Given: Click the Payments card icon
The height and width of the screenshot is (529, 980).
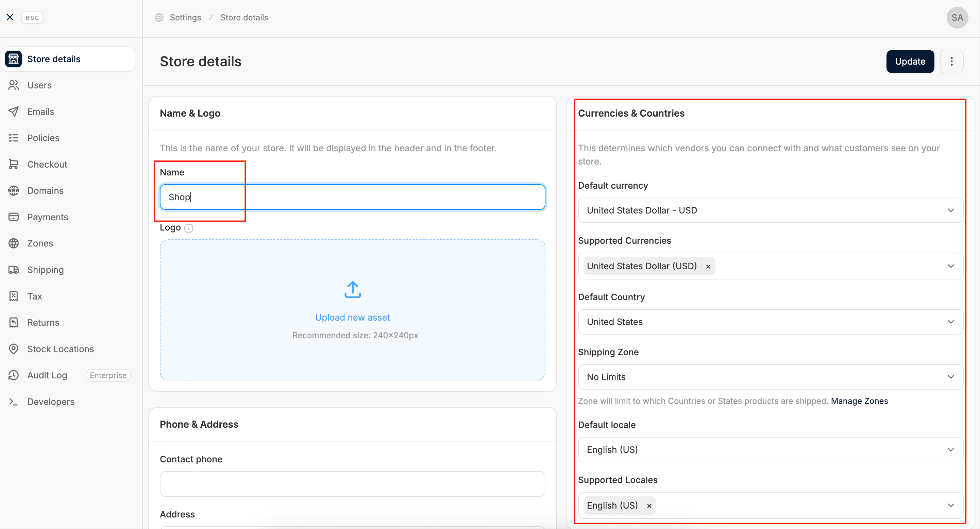Looking at the screenshot, I should pyautogui.click(x=14, y=217).
